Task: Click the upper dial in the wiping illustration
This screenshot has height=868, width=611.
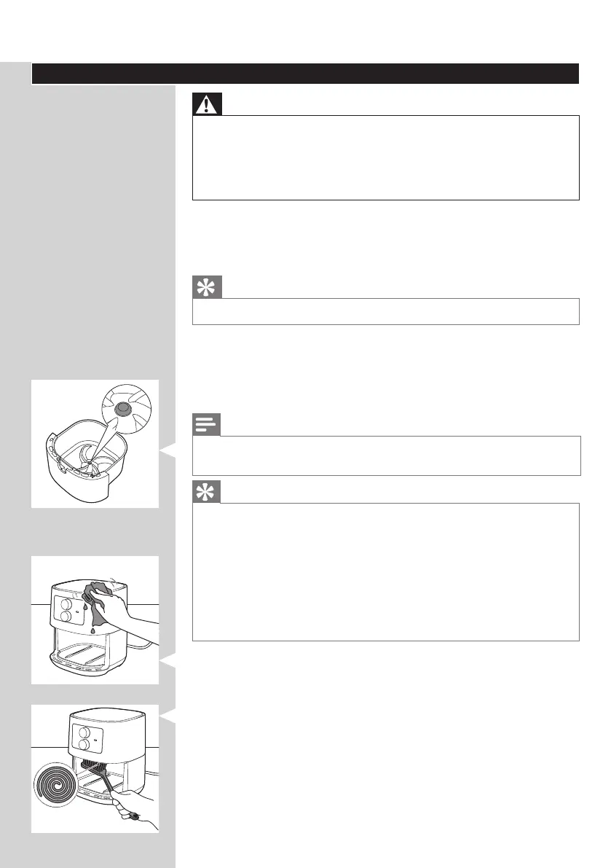Action: click(x=66, y=604)
